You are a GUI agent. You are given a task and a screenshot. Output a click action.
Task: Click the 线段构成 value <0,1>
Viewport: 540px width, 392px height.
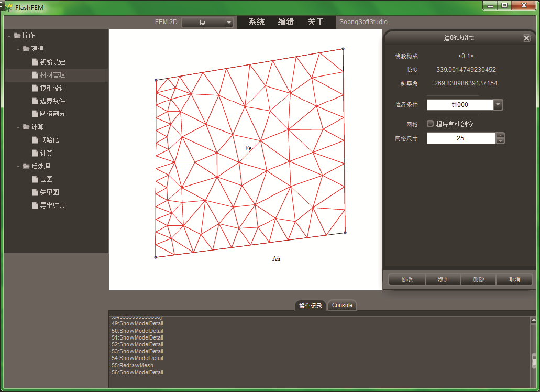click(x=466, y=56)
